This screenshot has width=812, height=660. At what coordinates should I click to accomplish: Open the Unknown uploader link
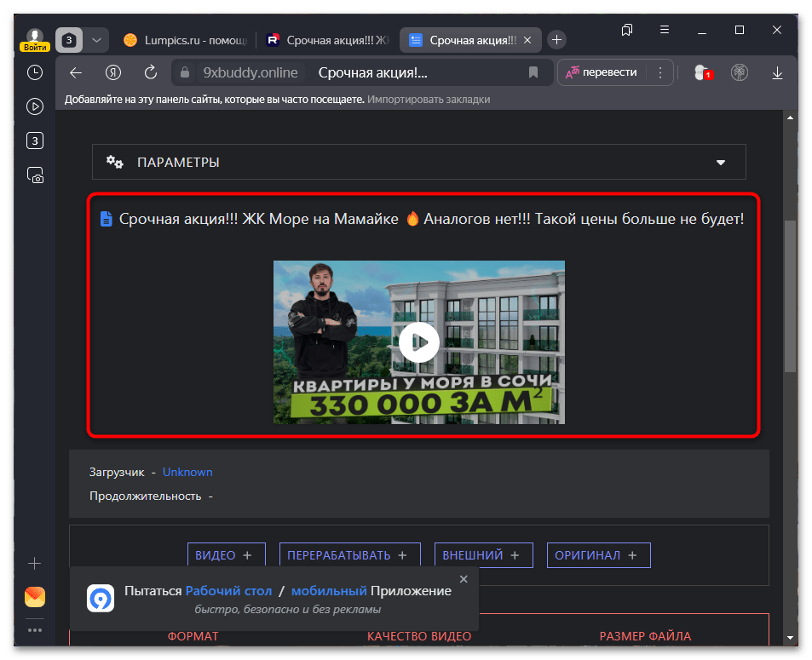tap(187, 472)
